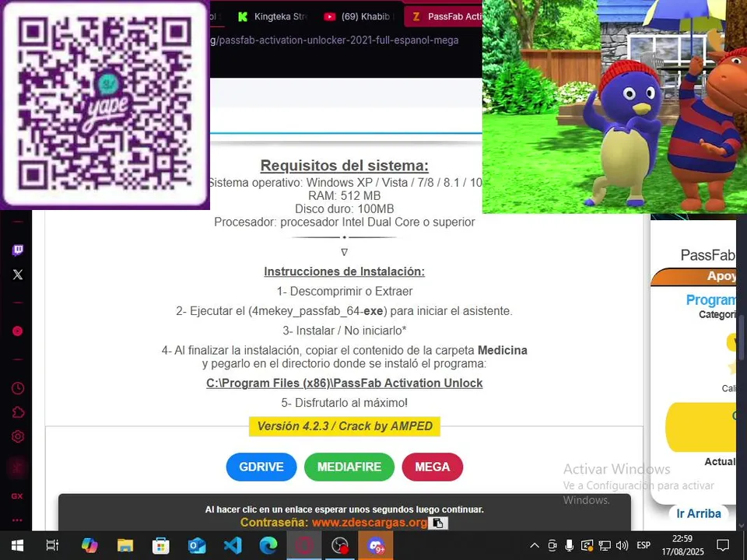This screenshot has height=560, width=747.
Task: Open Task View on the taskbar
Action: click(x=52, y=545)
